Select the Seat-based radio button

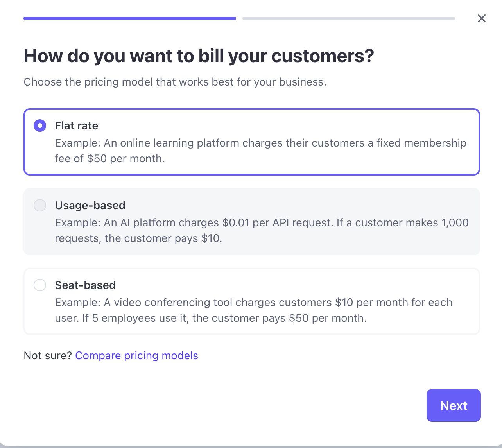tap(40, 285)
